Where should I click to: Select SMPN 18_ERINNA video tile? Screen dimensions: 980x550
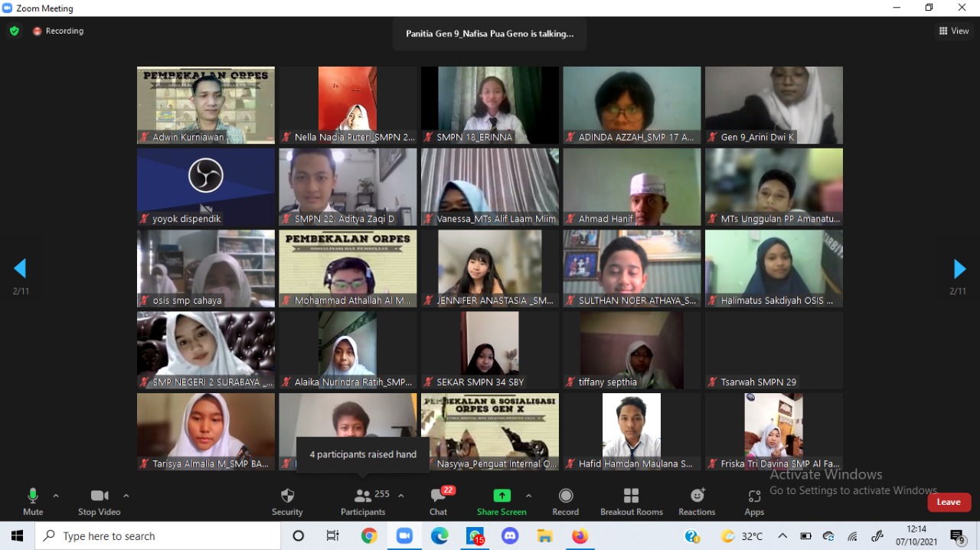point(490,105)
